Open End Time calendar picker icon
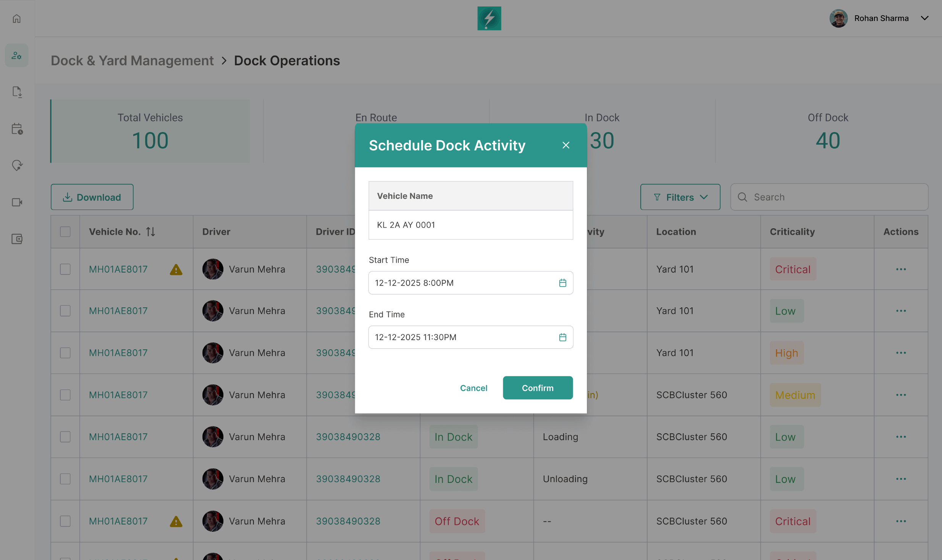The height and width of the screenshot is (560, 942). point(562,337)
